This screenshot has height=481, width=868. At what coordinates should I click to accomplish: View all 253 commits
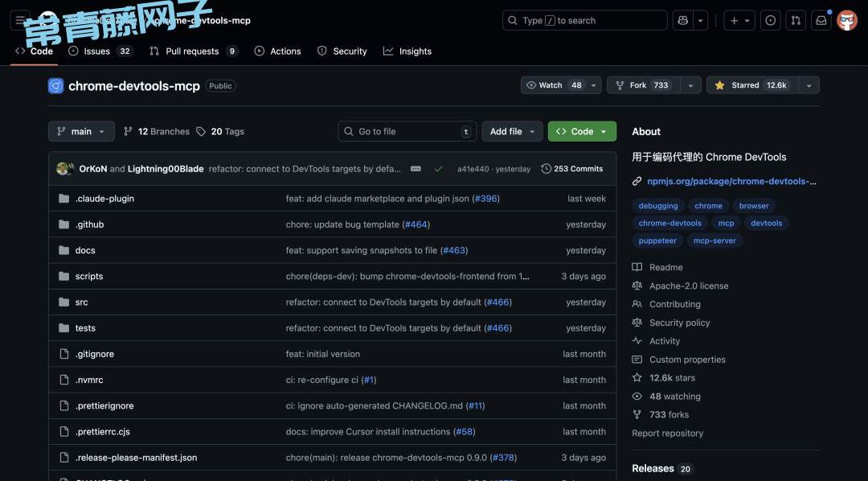click(x=572, y=168)
